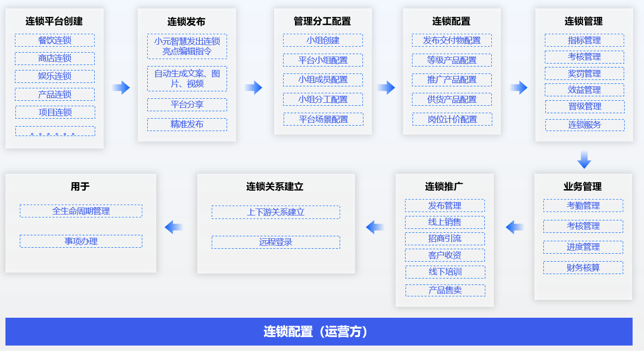644x351 pixels.
Task: Open 小组成员配置
Action: click(323, 79)
